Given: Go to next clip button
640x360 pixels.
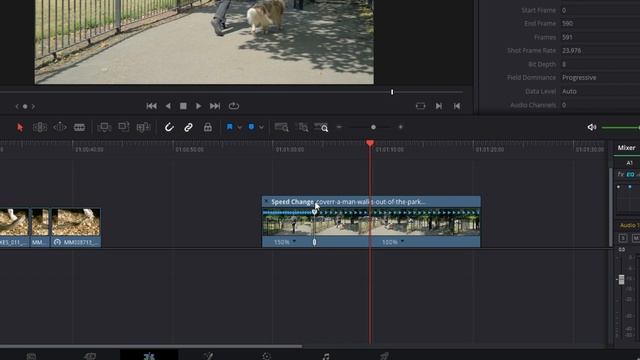Looking at the screenshot, I should click(x=439, y=106).
